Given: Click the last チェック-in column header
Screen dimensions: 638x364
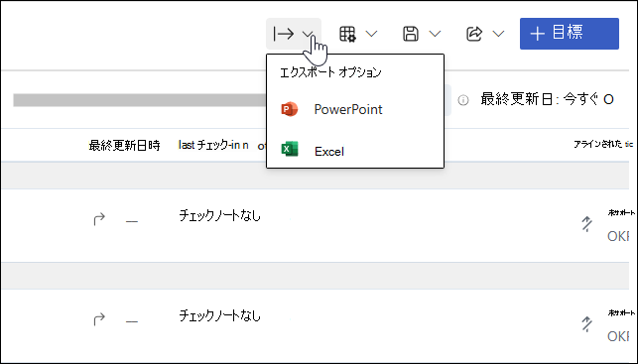Looking at the screenshot, I should [213, 145].
